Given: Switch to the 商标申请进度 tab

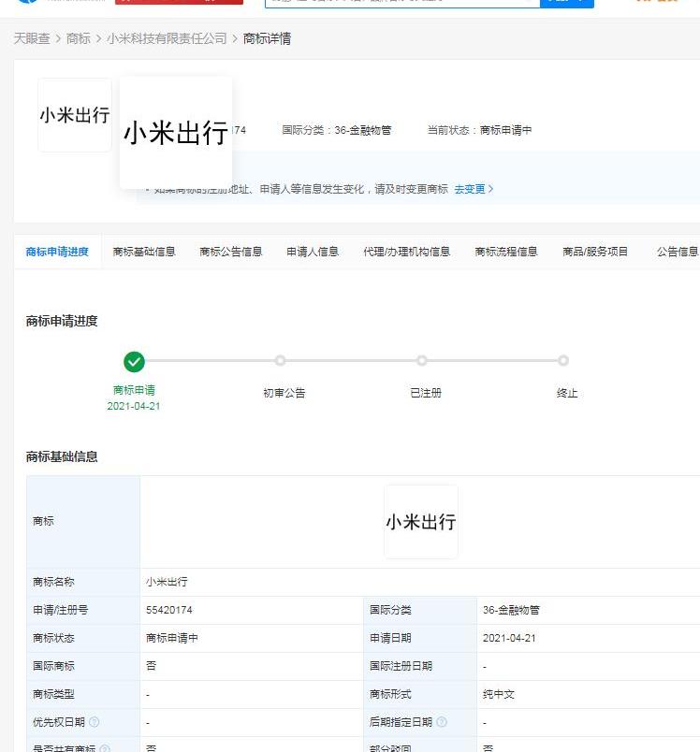Looking at the screenshot, I should [57, 252].
